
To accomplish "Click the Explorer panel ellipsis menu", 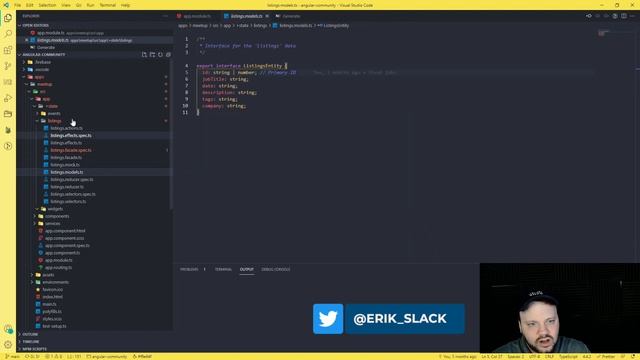I will tap(165, 16).
